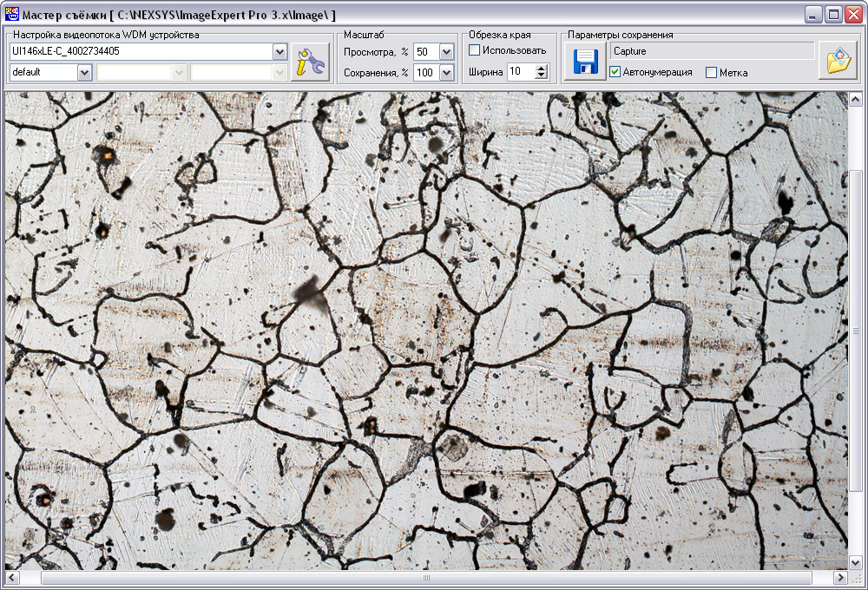Open video device settings wrench icon
This screenshot has width=868, height=590.
point(309,62)
